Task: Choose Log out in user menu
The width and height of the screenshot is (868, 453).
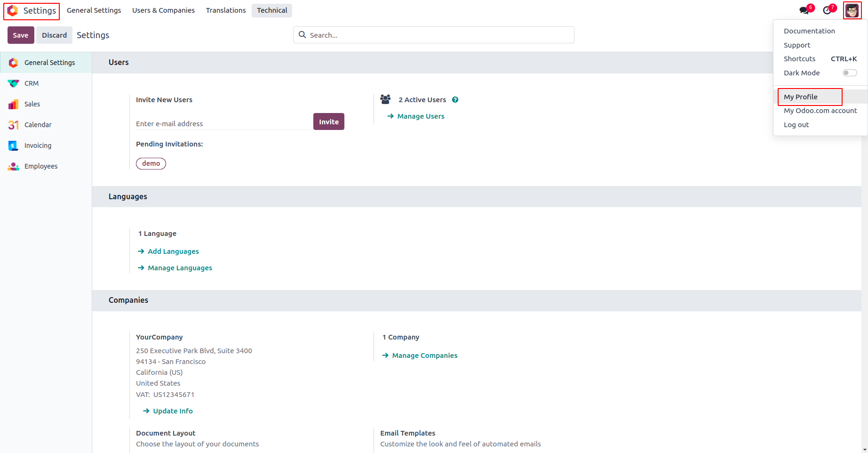Action: click(x=796, y=125)
